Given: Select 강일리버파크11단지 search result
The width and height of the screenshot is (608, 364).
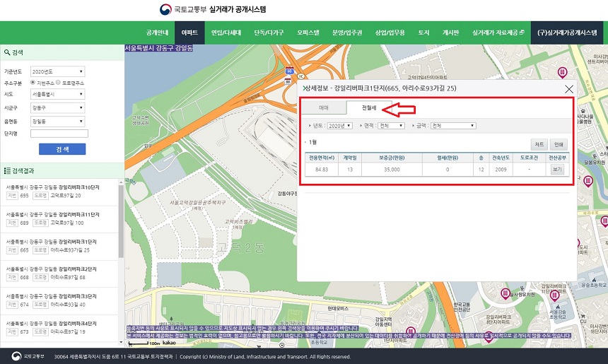Looking at the screenshot, I should pyautogui.click(x=59, y=218).
